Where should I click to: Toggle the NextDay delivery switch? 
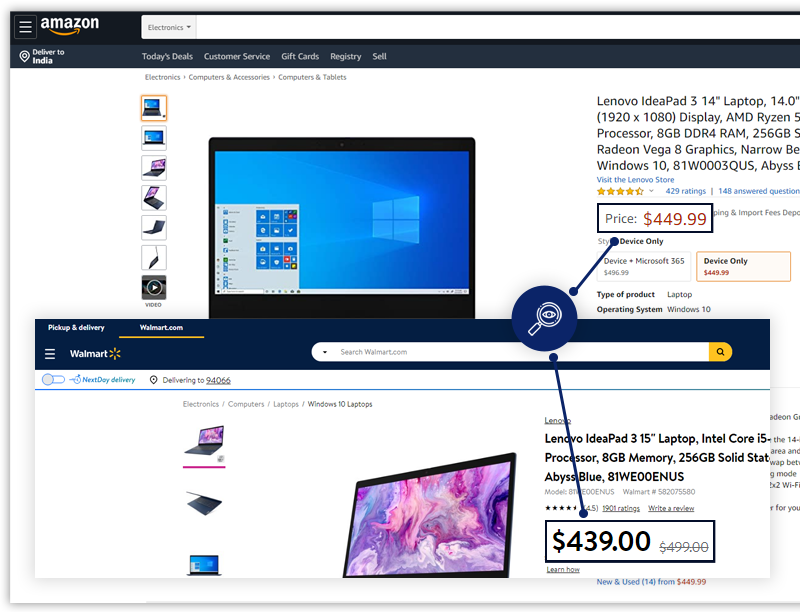click(x=53, y=380)
